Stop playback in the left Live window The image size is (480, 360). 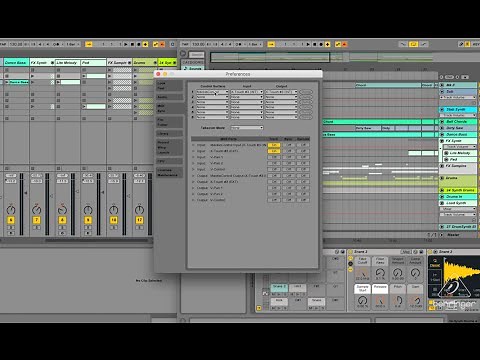click(x=132, y=44)
